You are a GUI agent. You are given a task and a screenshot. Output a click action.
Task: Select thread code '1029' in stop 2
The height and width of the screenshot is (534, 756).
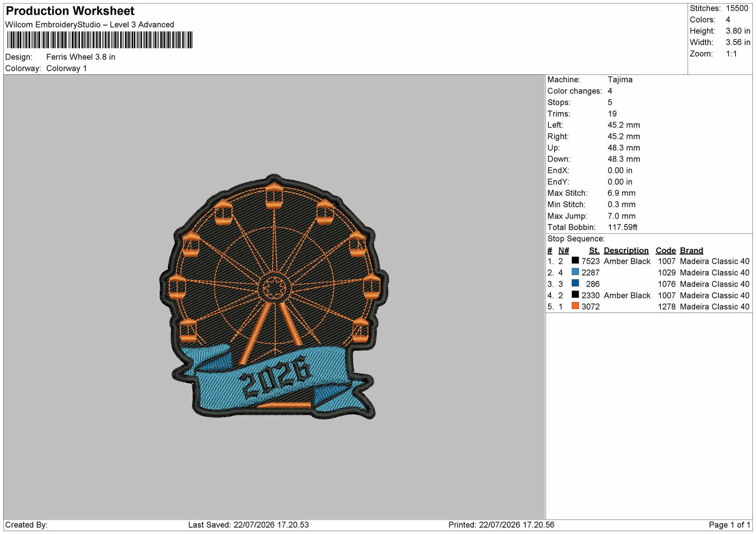pyautogui.click(x=667, y=273)
